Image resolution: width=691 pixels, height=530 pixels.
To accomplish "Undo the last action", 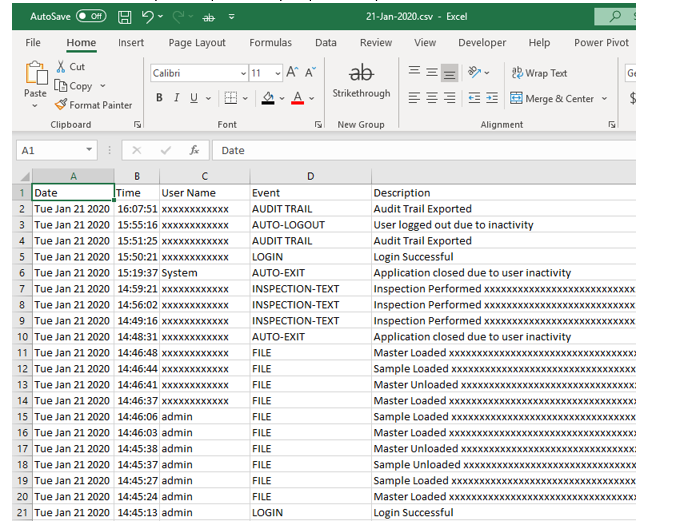I will coord(148,17).
